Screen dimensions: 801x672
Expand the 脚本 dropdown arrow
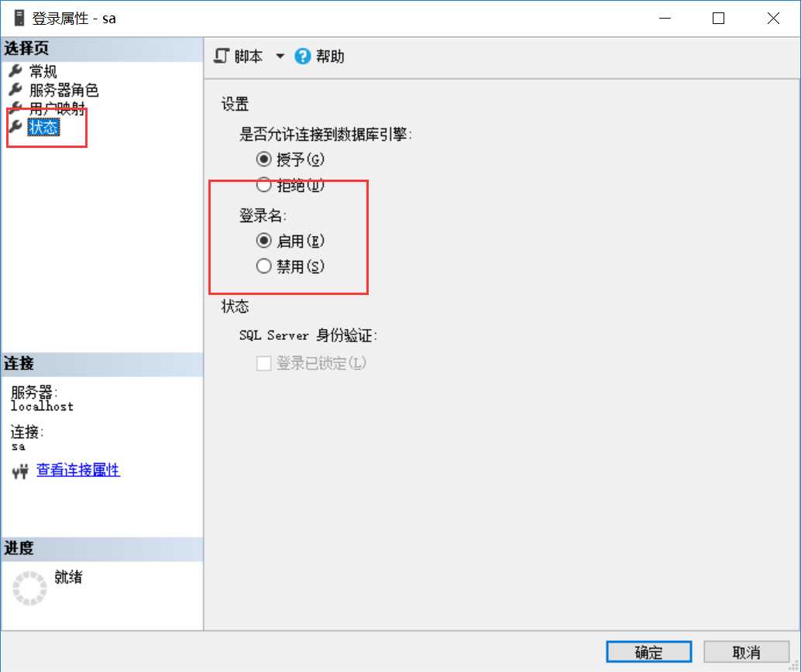[x=280, y=56]
